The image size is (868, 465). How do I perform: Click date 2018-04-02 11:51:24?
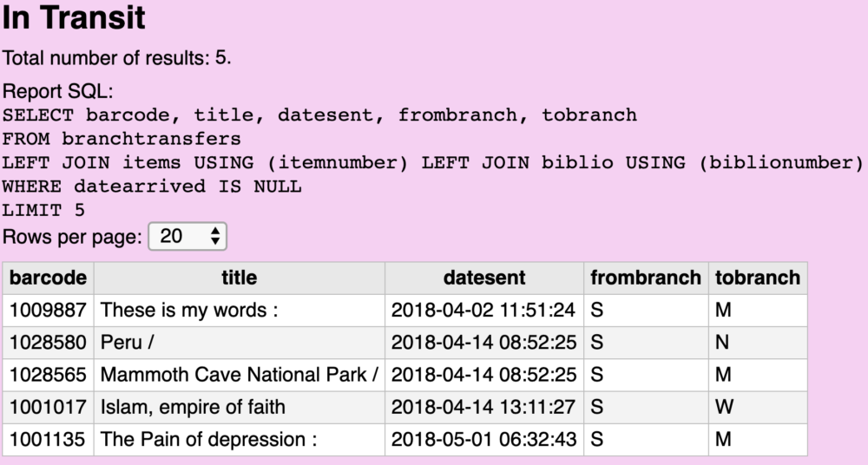tap(483, 310)
